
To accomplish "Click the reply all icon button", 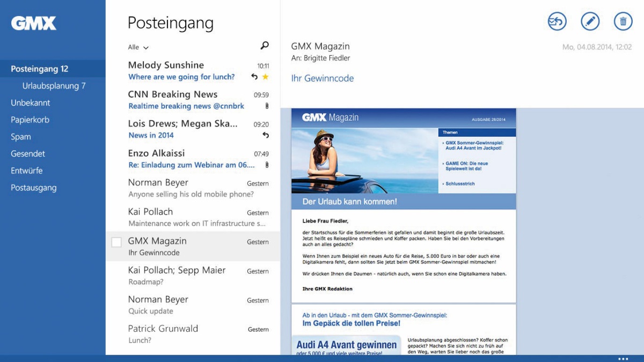I will [x=557, y=21].
